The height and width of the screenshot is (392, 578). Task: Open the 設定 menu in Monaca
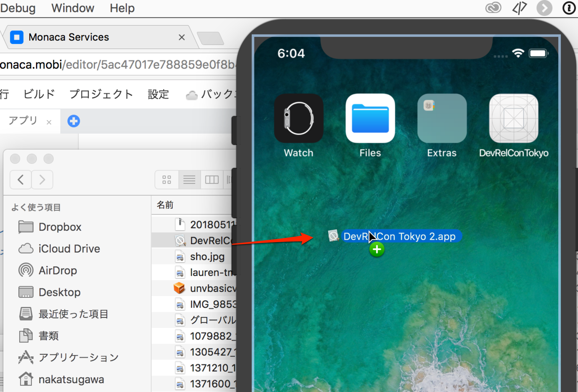[159, 94]
